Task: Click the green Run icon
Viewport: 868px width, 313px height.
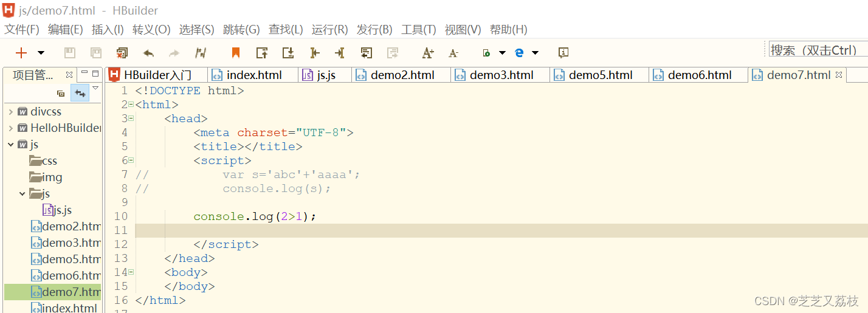Action: pos(486,53)
